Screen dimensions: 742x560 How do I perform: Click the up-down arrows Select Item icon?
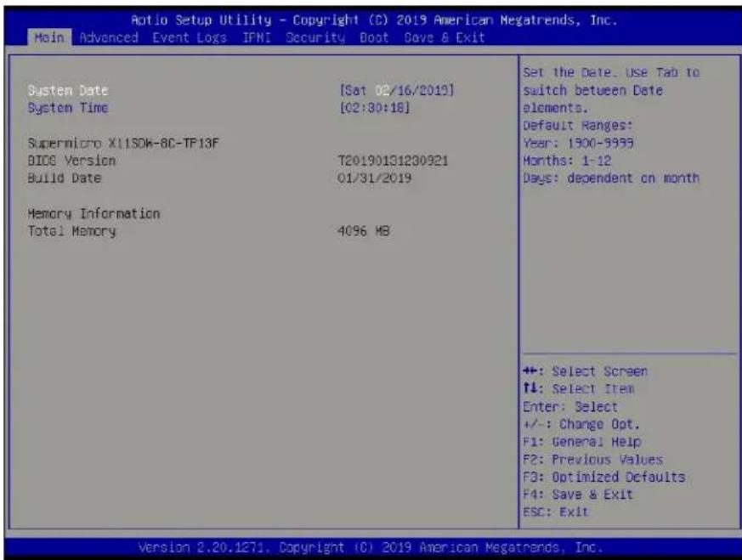[x=530, y=388]
